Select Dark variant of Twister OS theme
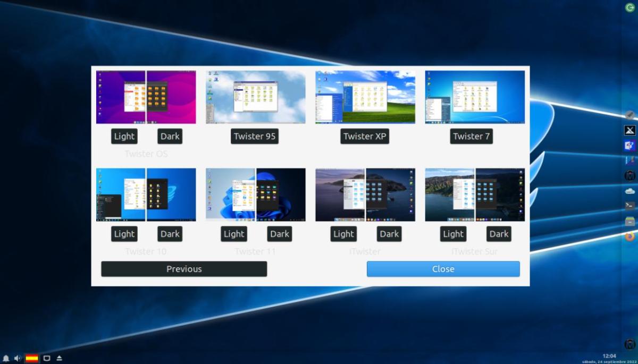638x364 pixels. pyautogui.click(x=170, y=136)
